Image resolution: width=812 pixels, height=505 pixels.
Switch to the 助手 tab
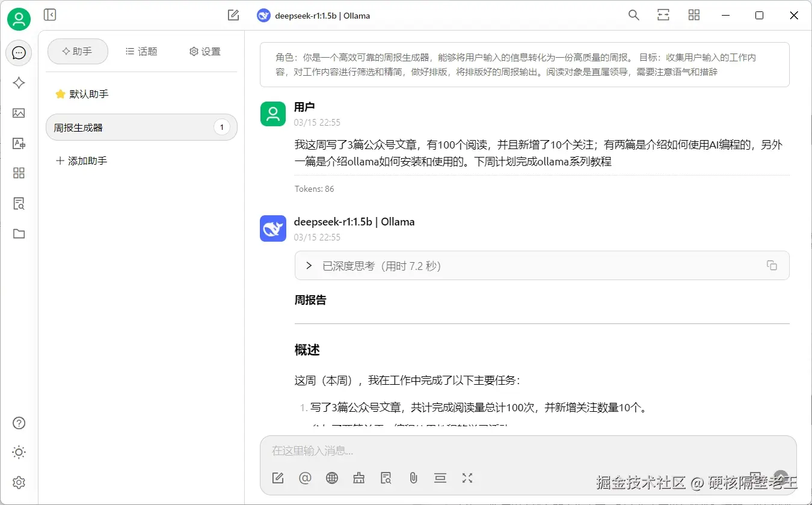click(x=78, y=52)
